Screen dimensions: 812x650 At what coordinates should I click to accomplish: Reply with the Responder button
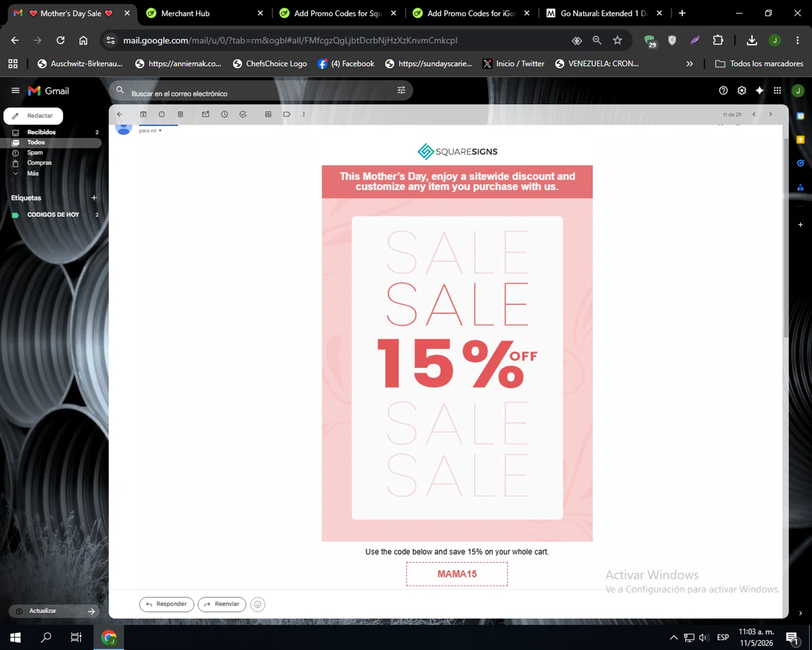pyautogui.click(x=167, y=604)
